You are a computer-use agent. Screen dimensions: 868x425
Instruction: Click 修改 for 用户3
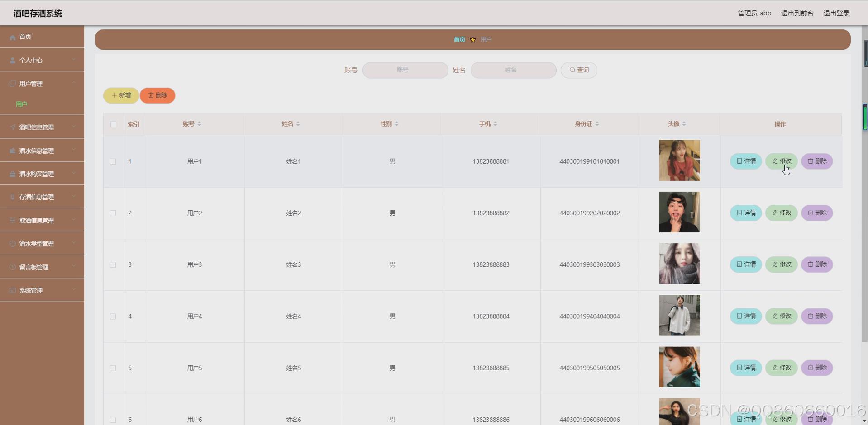point(782,264)
